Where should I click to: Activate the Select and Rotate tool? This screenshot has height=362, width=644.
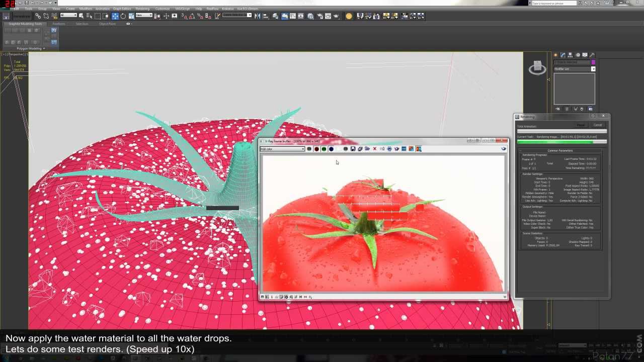tap(123, 16)
